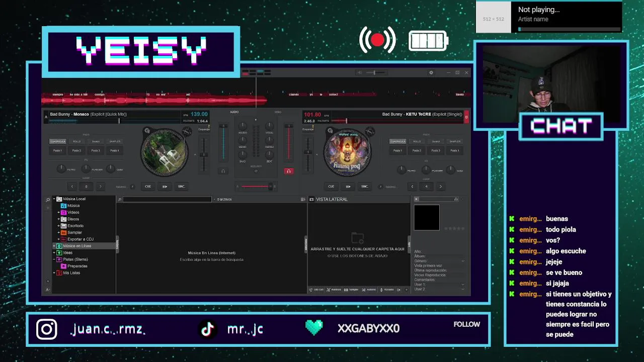Hit CUE on deck A

[148, 187]
